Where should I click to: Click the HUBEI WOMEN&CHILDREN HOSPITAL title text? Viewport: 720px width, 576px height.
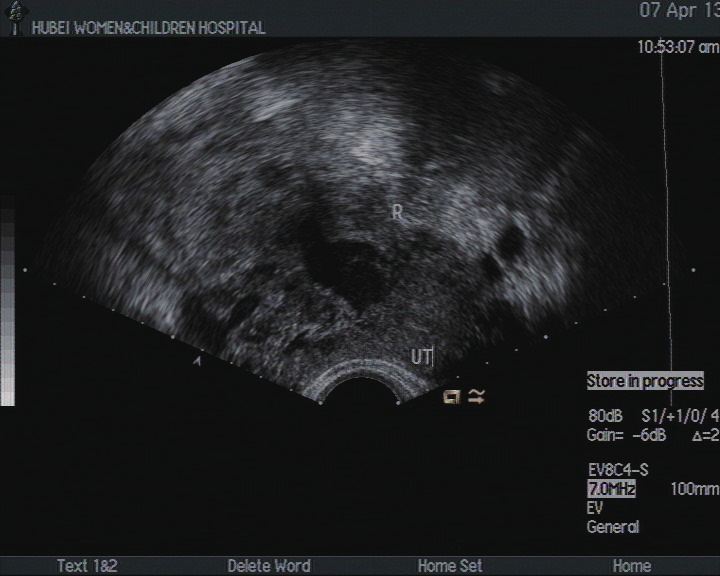click(x=148, y=28)
